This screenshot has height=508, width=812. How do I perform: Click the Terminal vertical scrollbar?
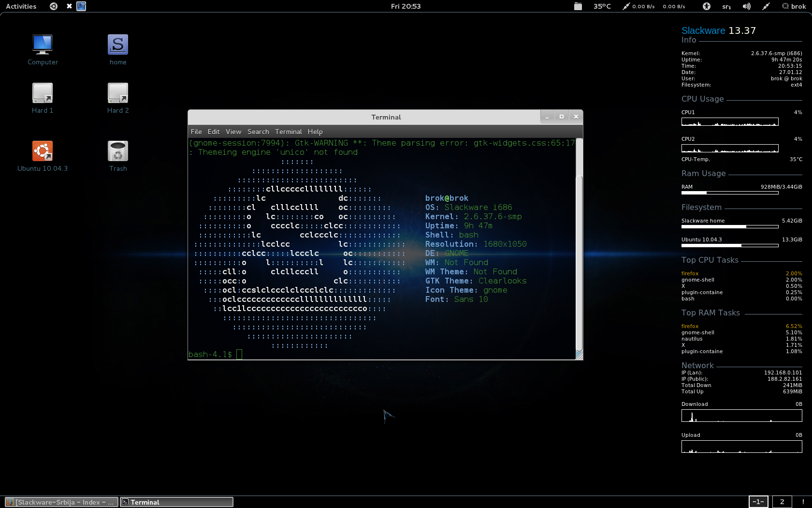pyautogui.click(x=579, y=261)
